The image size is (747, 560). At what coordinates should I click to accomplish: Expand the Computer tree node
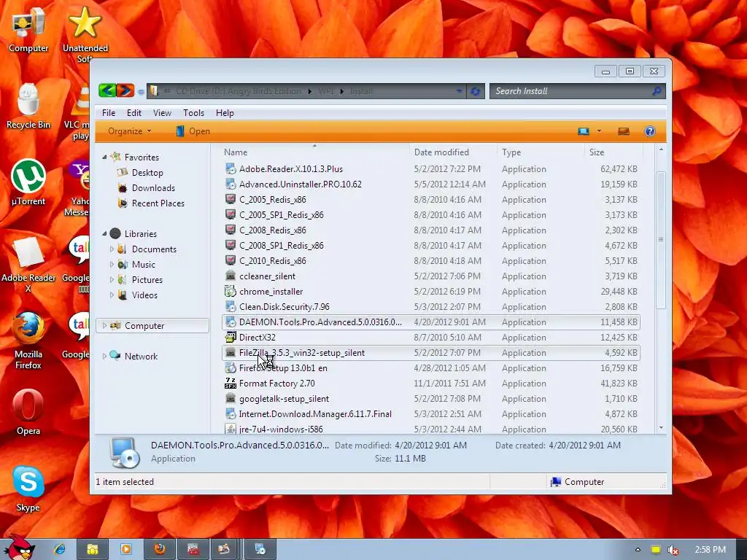click(104, 325)
